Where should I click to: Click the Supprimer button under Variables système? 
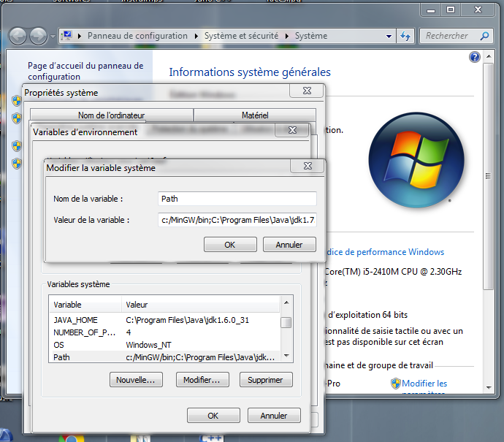click(x=266, y=380)
